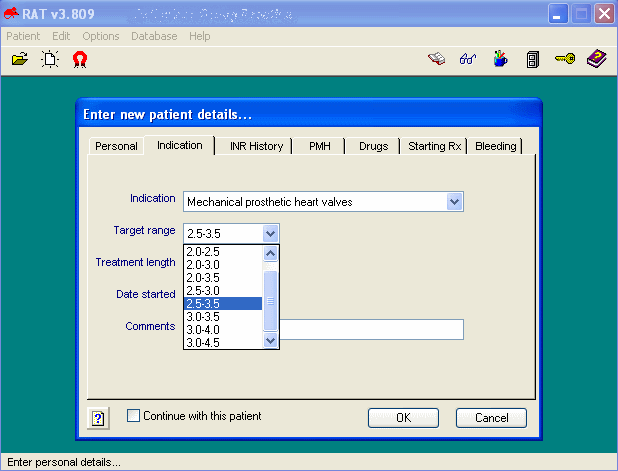Tick Continue with this patient checkbox
The height and width of the screenshot is (471, 618).
(133, 415)
